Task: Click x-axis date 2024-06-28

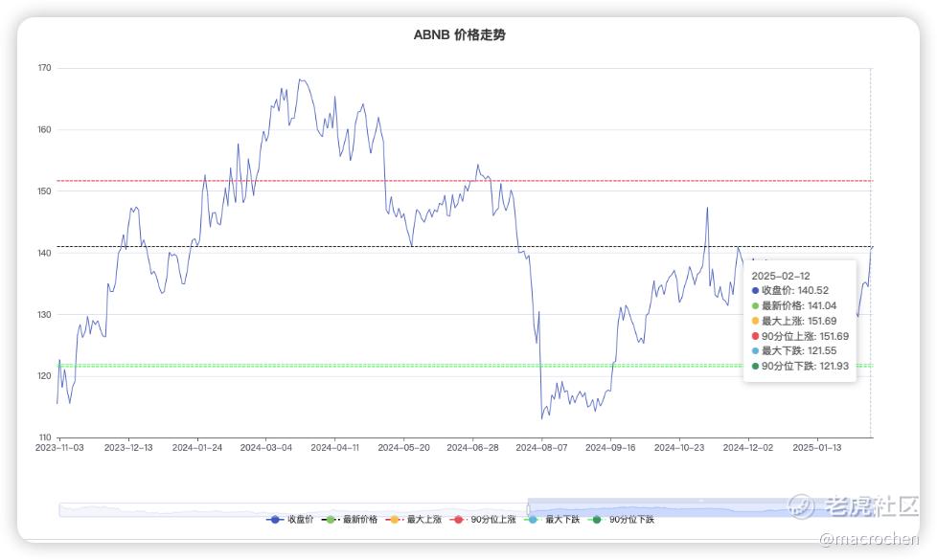Action: click(x=472, y=448)
